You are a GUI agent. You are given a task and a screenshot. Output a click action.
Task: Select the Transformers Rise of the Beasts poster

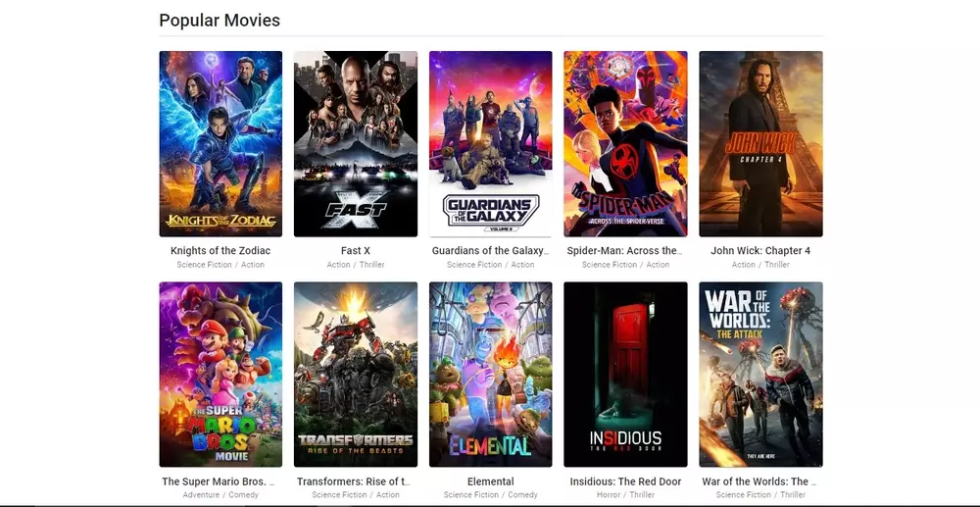(356, 375)
